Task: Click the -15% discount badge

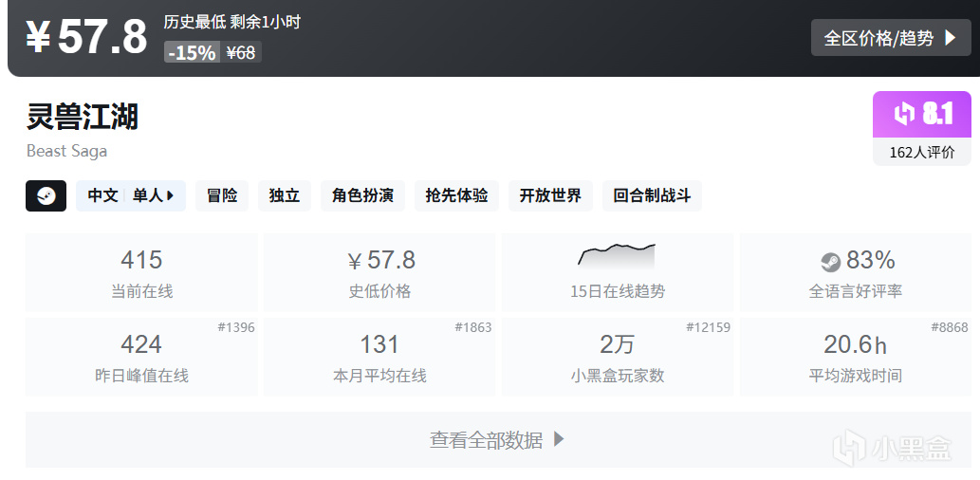Action: 192,52
